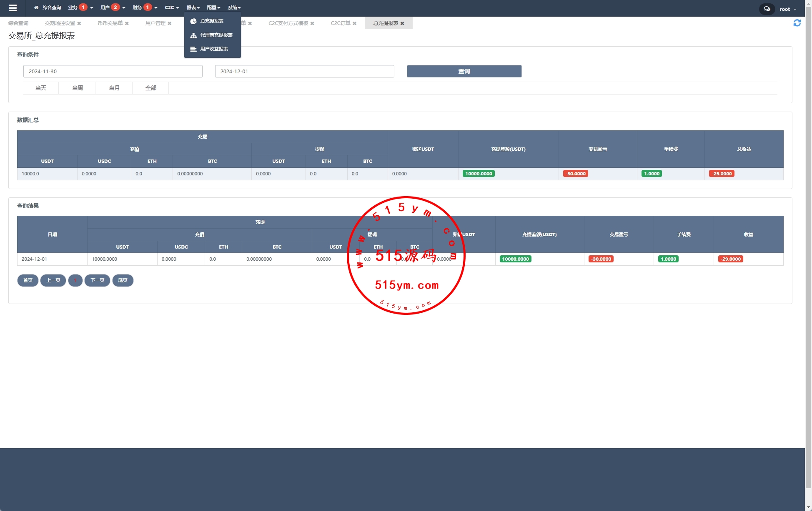
Task: Click the start date field 2024-11-30
Action: tap(113, 71)
